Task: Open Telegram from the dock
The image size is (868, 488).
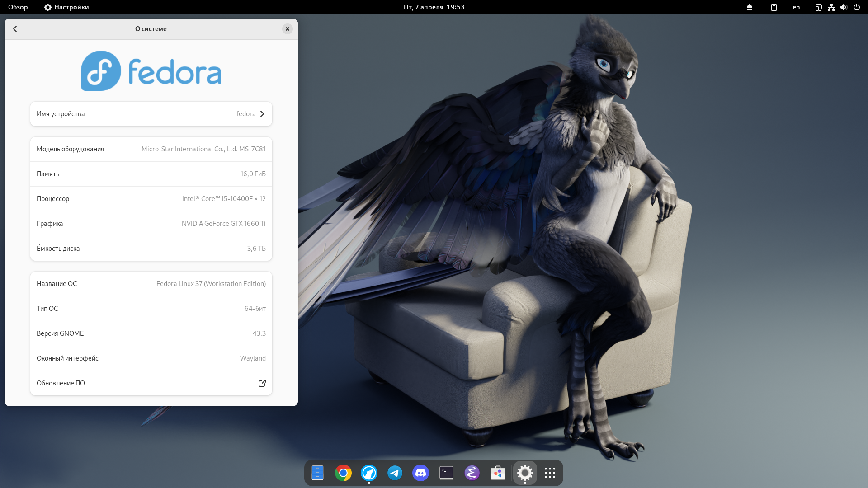Action: point(395,473)
